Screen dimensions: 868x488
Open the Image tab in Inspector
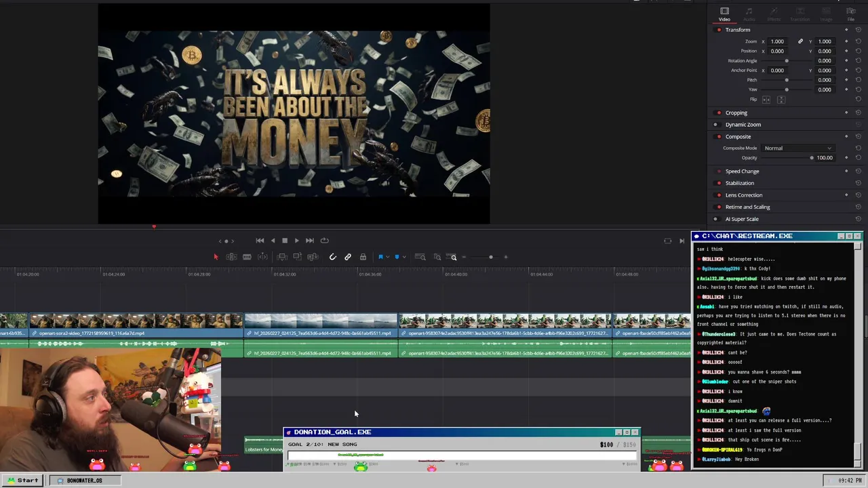pos(826,14)
